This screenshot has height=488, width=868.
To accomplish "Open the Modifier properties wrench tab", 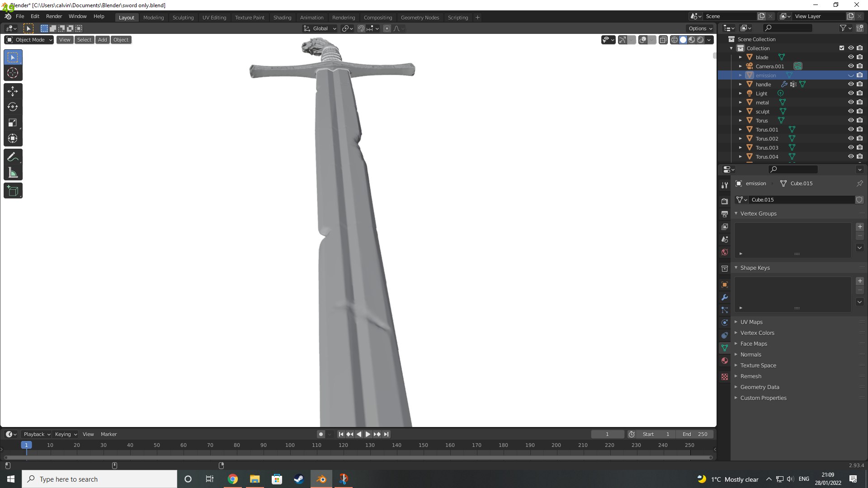I will coord(725,297).
